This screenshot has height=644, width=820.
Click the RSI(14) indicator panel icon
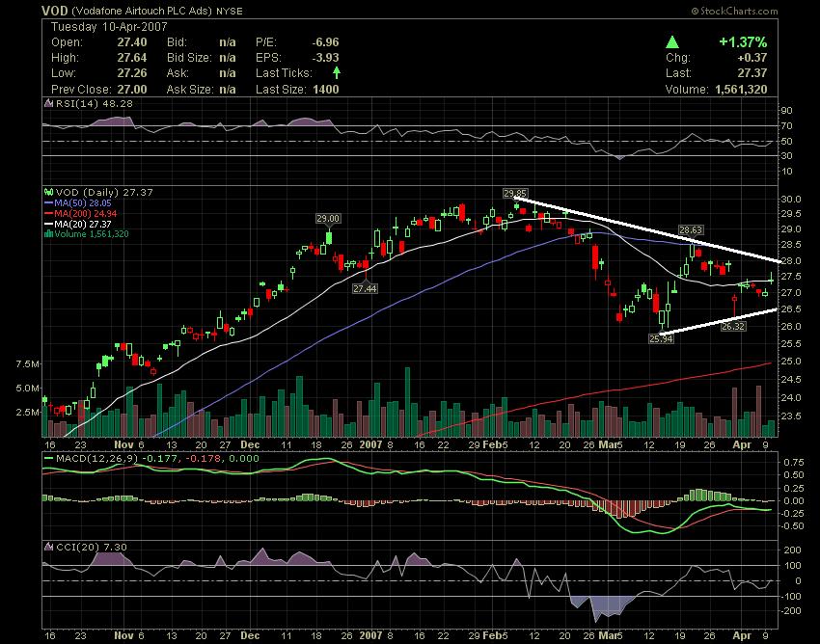(x=48, y=103)
